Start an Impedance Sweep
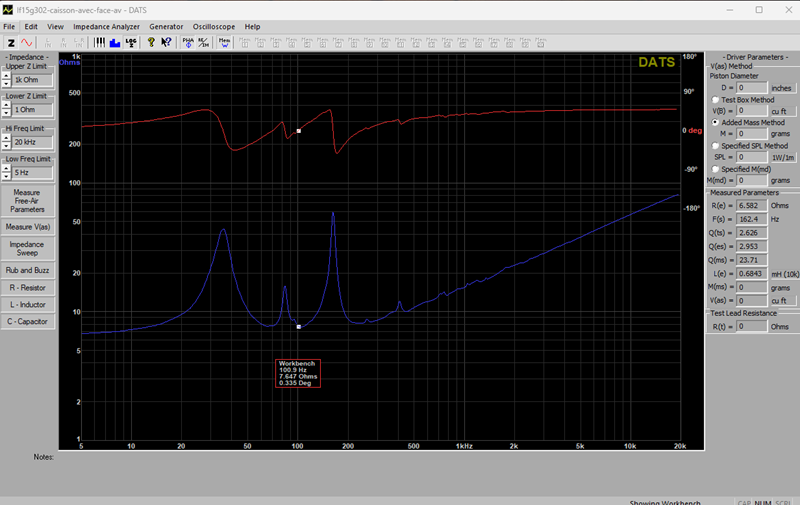Image resolution: width=800 pixels, height=505 pixels. (x=28, y=248)
